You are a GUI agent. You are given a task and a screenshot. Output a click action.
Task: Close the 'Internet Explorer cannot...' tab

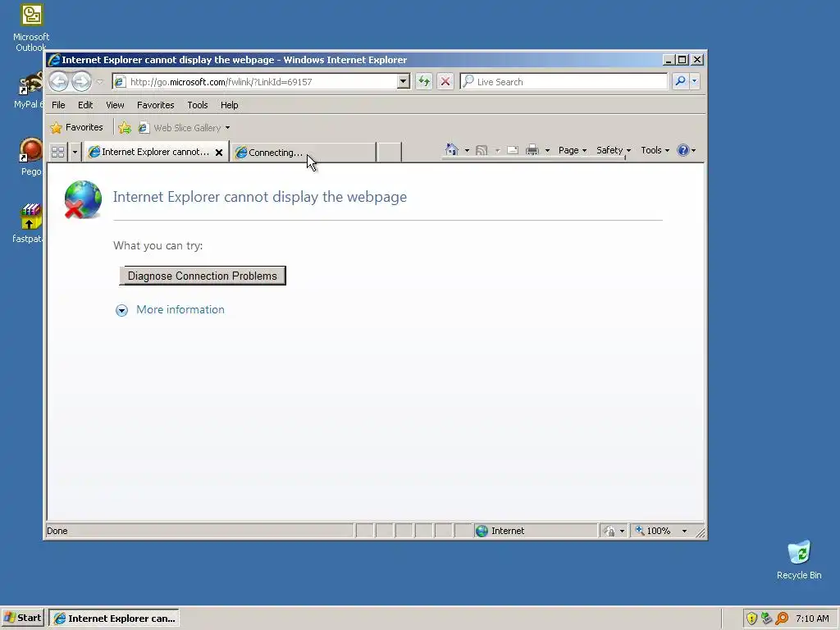click(218, 153)
